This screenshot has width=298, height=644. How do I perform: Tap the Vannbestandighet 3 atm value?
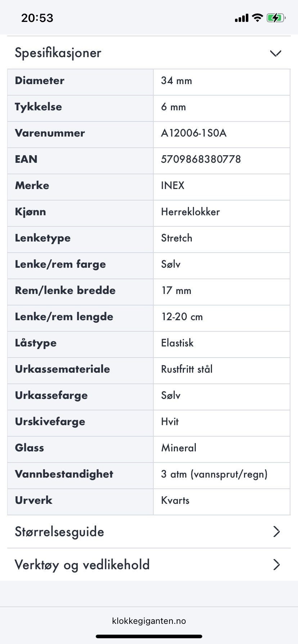[x=214, y=474]
